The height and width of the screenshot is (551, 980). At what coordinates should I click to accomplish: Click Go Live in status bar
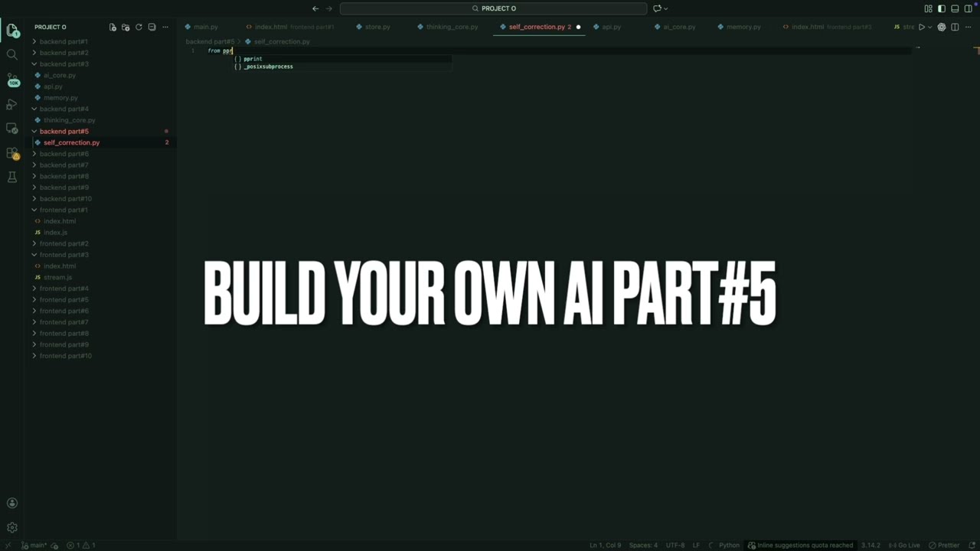pos(905,546)
